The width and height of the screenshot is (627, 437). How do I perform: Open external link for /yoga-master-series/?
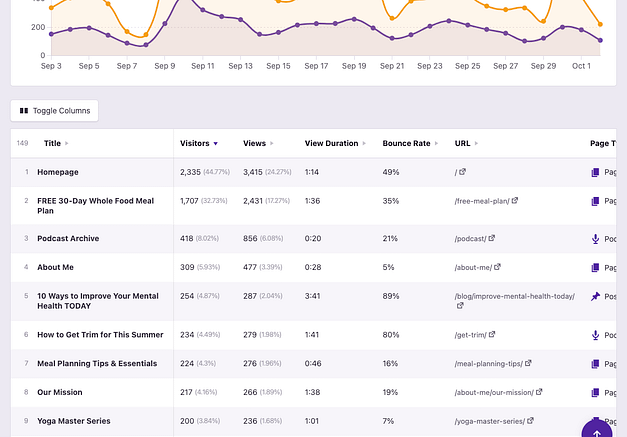531,421
